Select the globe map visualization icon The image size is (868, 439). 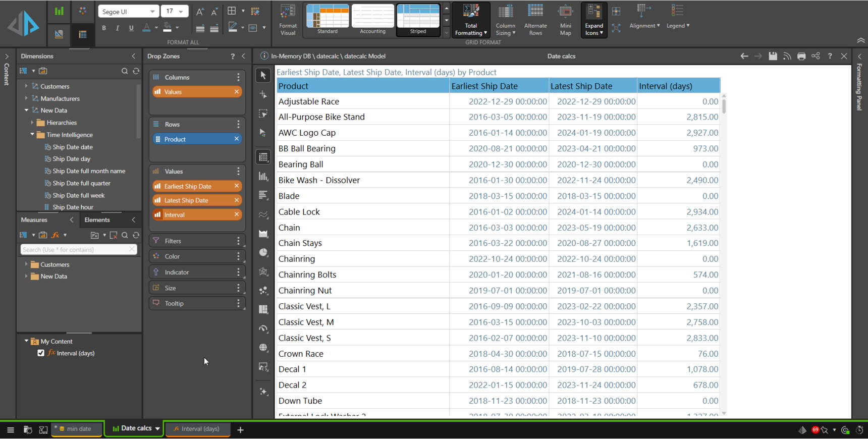[263, 348]
